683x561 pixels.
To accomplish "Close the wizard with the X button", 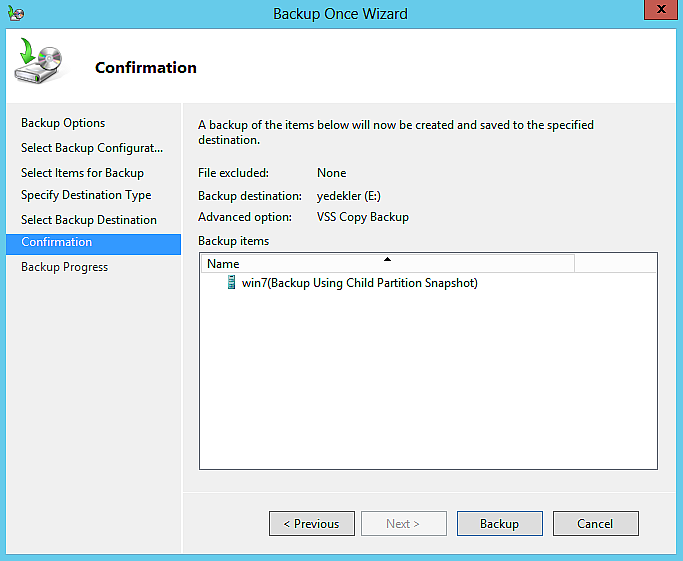I will click(x=660, y=10).
